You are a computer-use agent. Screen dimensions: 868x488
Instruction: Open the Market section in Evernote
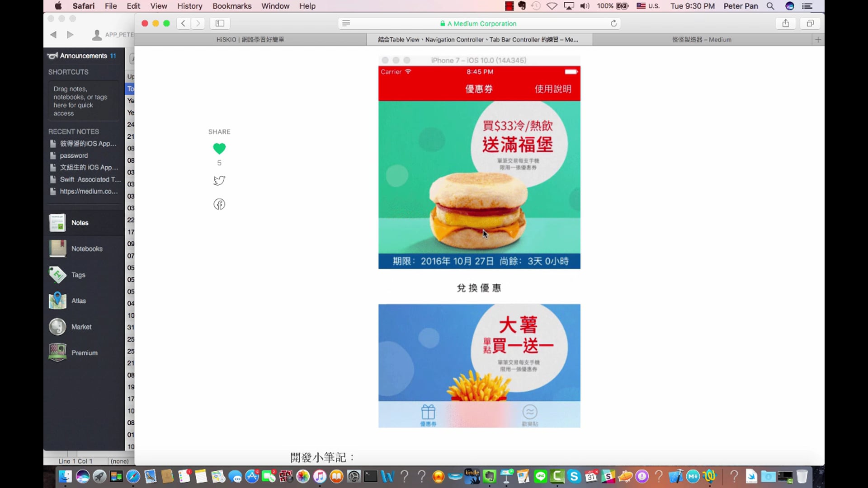click(x=81, y=327)
